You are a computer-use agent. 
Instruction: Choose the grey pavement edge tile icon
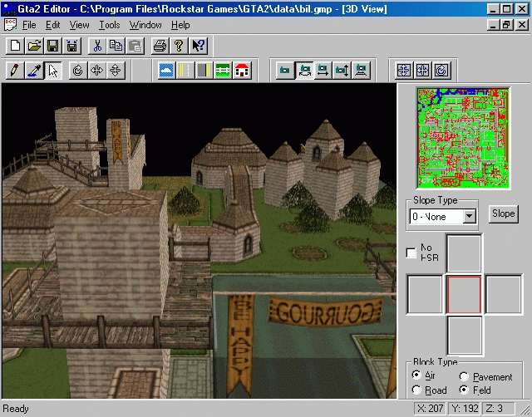tap(204, 71)
